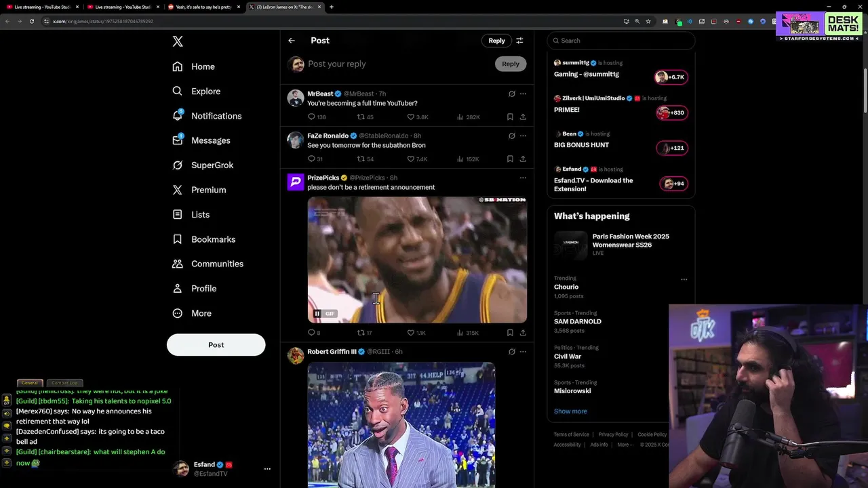Open Messages from the sidebar

(201, 140)
